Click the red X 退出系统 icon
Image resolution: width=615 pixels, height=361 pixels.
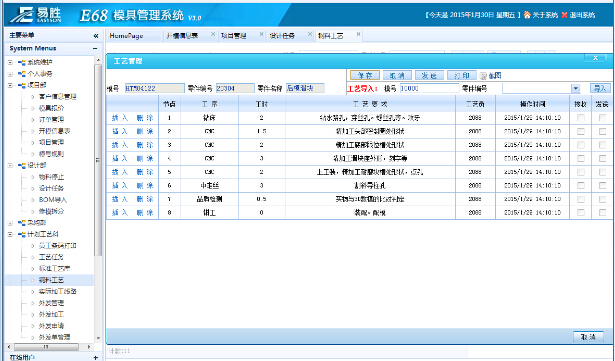click(x=564, y=15)
